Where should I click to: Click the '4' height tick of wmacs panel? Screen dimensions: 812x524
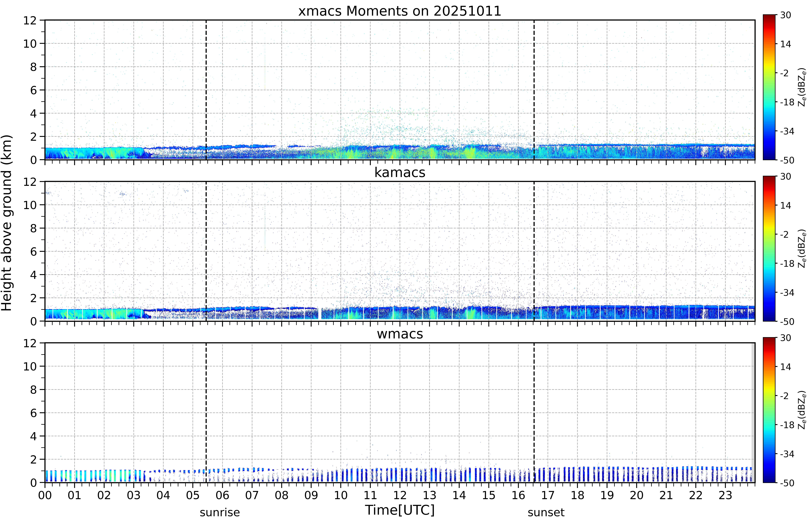pyautogui.click(x=33, y=436)
